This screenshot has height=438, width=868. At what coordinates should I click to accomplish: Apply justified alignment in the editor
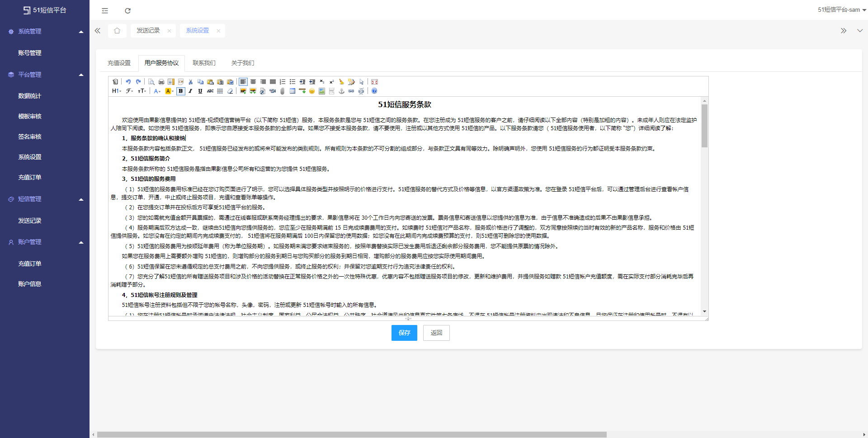(x=273, y=82)
